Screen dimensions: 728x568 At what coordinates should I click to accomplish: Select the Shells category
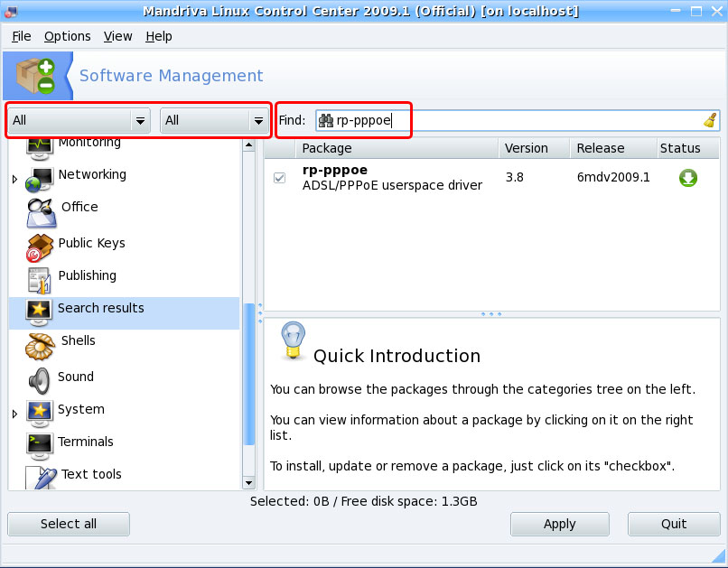point(79,340)
